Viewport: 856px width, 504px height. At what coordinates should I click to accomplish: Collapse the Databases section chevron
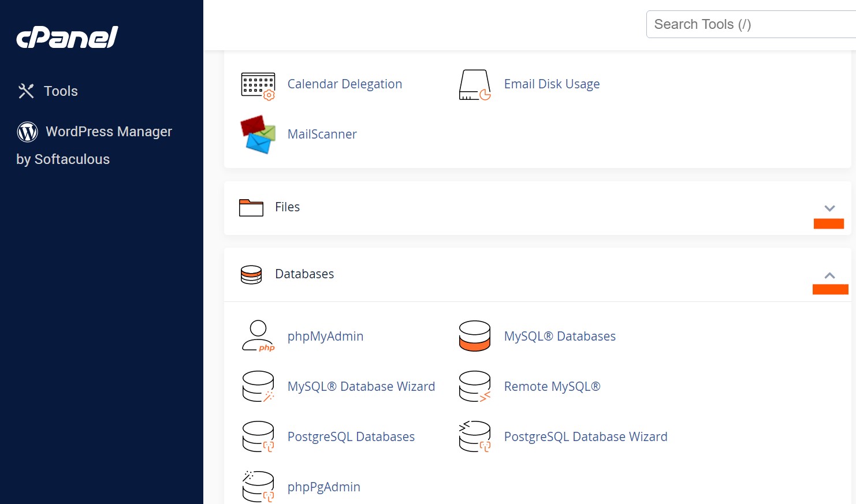pos(829,275)
